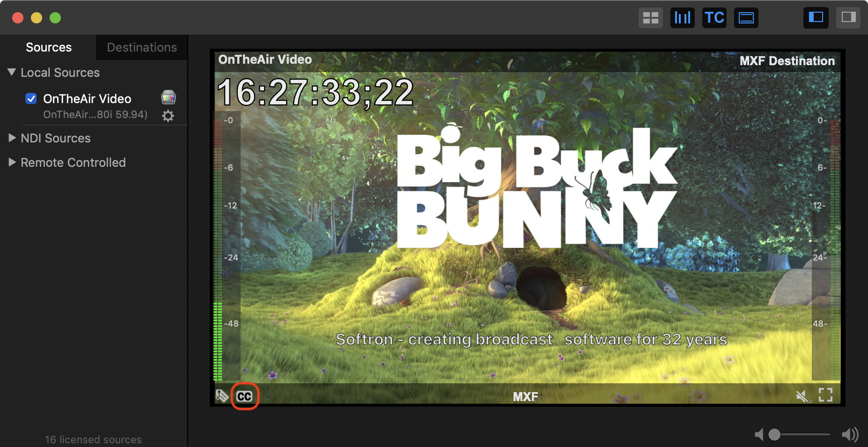Expand the NDI Sources group
This screenshot has height=447, width=868.
12,138
